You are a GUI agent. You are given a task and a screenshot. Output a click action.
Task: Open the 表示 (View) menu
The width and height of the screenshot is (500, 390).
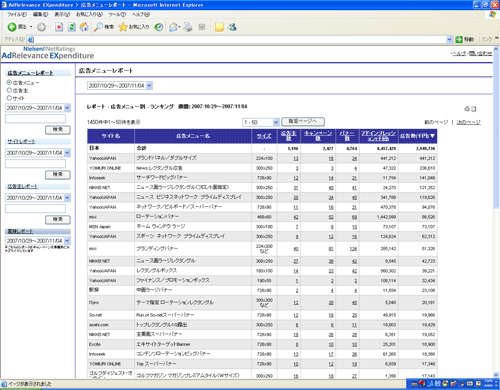coord(62,14)
